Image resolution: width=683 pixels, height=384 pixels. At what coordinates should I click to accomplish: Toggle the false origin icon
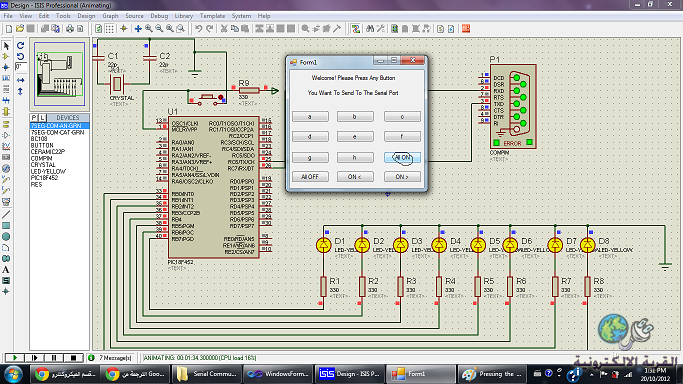point(124,29)
